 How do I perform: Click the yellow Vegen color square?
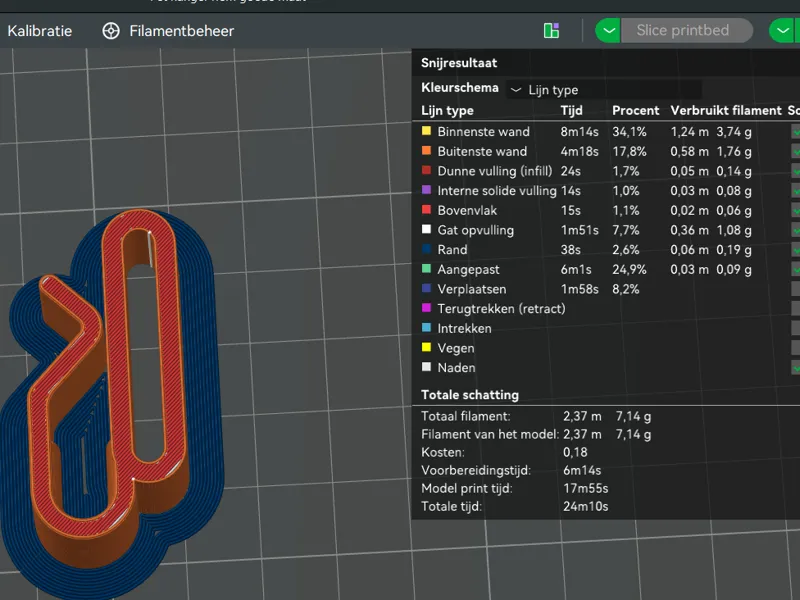tap(427, 347)
